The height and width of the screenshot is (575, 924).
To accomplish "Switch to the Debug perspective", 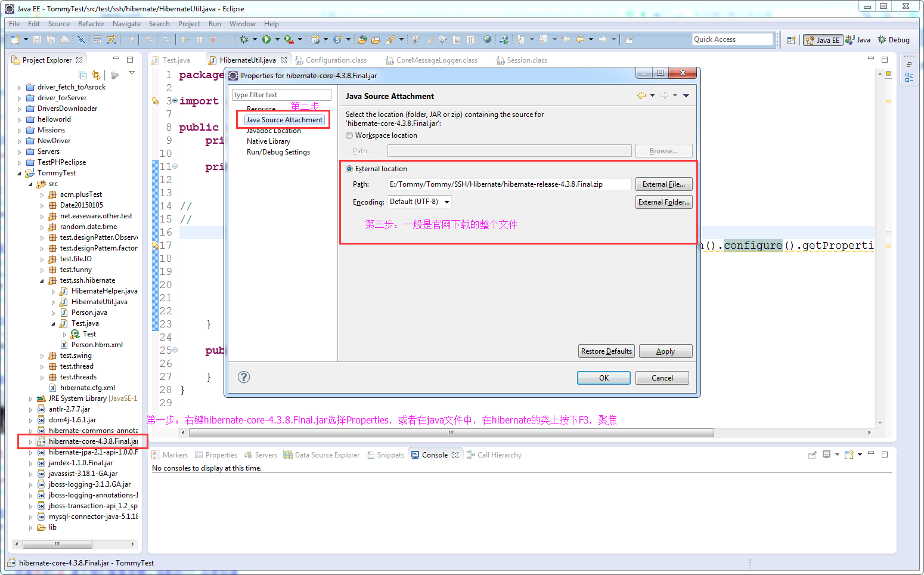I will [894, 40].
